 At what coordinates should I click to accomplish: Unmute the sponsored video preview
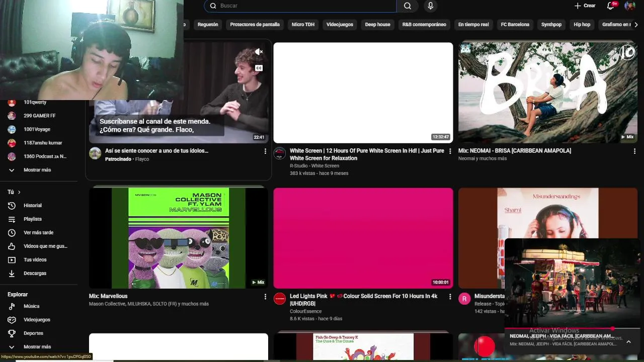point(259,52)
